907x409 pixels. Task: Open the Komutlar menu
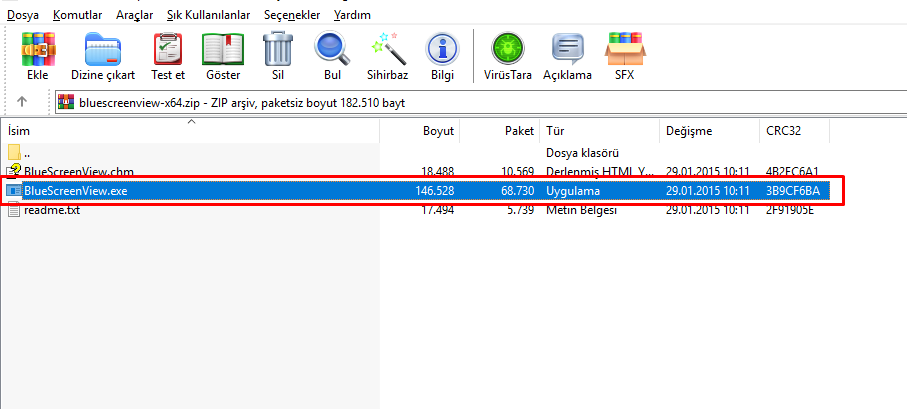[x=78, y=15]
